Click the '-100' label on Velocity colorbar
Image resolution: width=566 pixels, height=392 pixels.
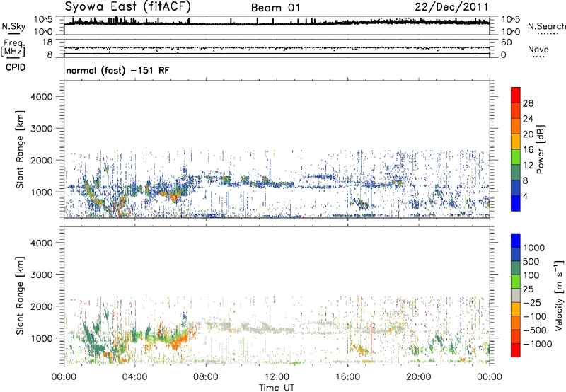pyautogui.click(x=535, y=316)
